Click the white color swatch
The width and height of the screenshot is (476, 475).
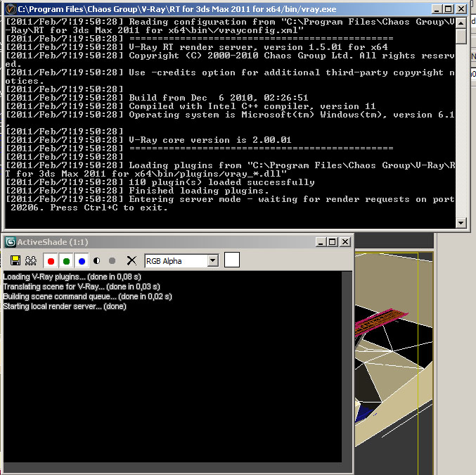pos(232,260)
